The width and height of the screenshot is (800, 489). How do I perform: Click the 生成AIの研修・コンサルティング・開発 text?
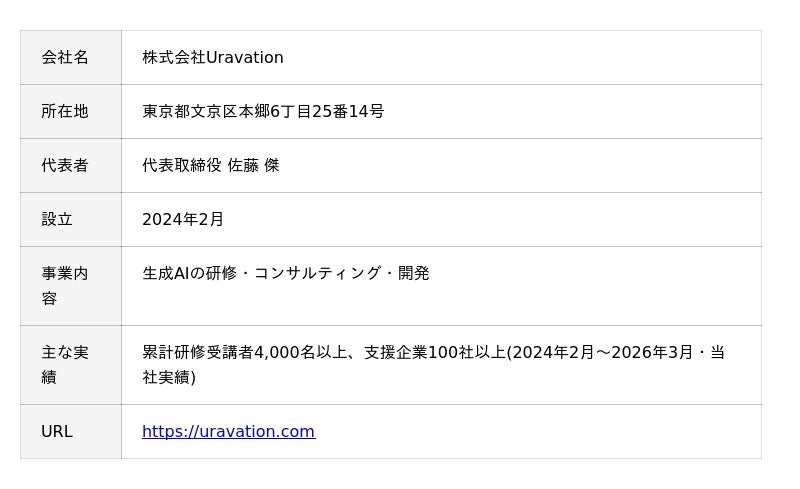click(x=286, y=274)
